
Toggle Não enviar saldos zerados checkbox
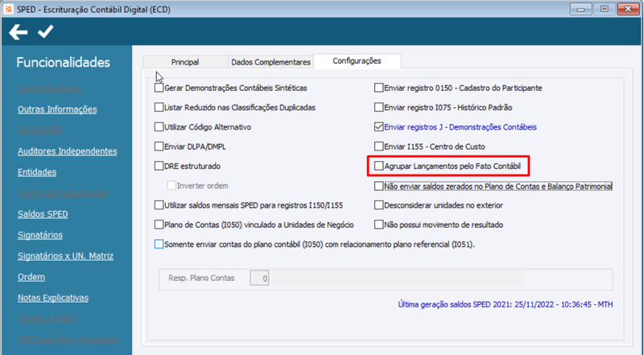(378, 186)
